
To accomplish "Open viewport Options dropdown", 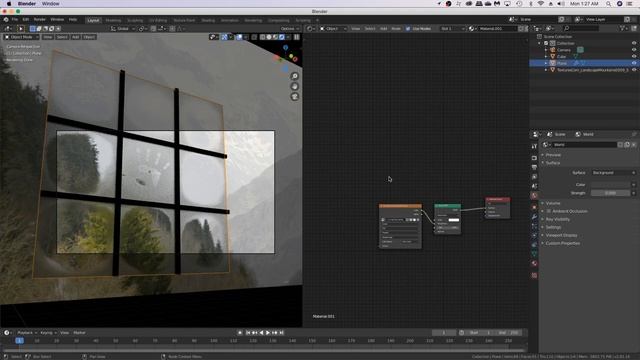I will [290, 29].
